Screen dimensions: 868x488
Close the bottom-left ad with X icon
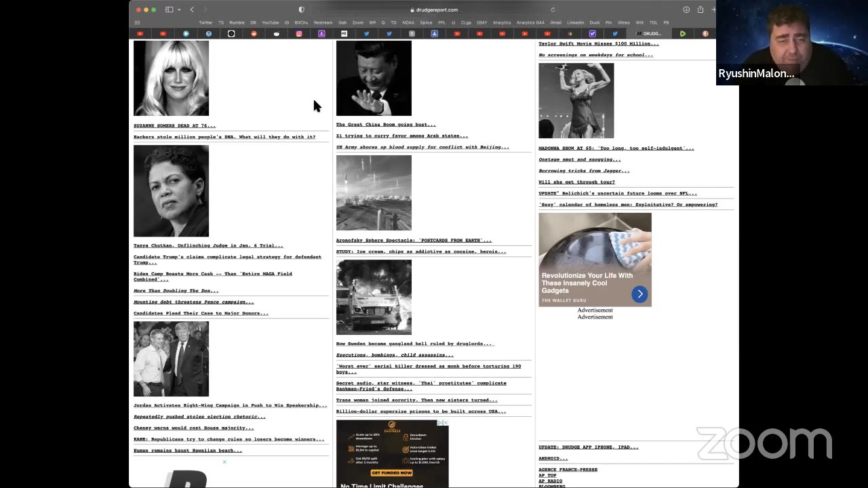click(224, 462)
